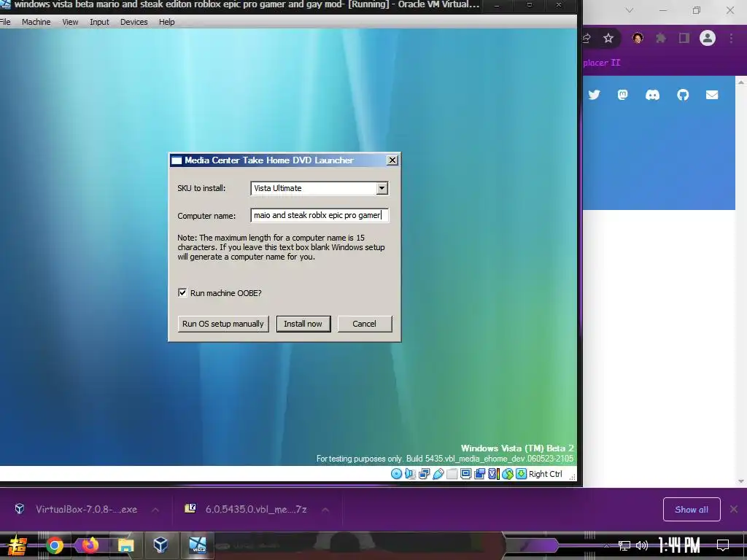Open the View menu in VirtualBox
The height and width of the screenshot is (560, 747).
coord(70,22)
